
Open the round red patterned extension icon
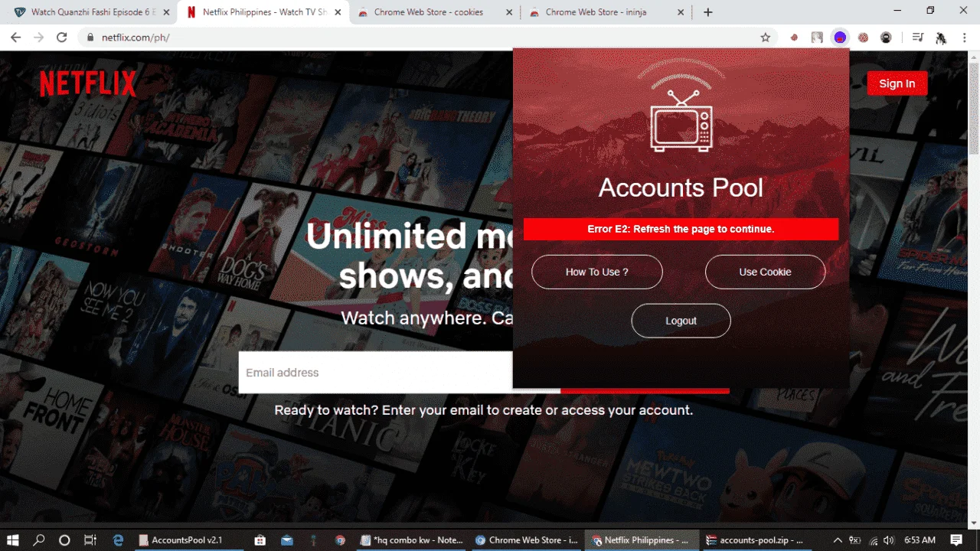click(863, 37)
